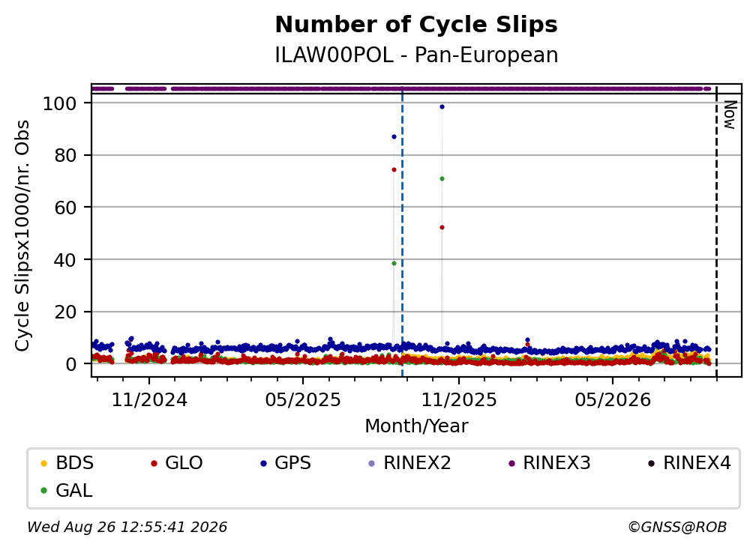
Task: Select the GPS data point near 100
Action: click(x=442, y=107)
